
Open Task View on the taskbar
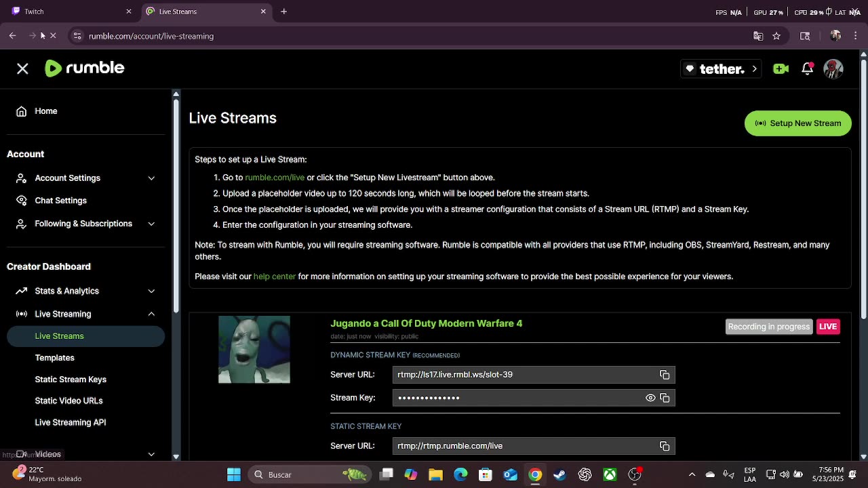387,474
